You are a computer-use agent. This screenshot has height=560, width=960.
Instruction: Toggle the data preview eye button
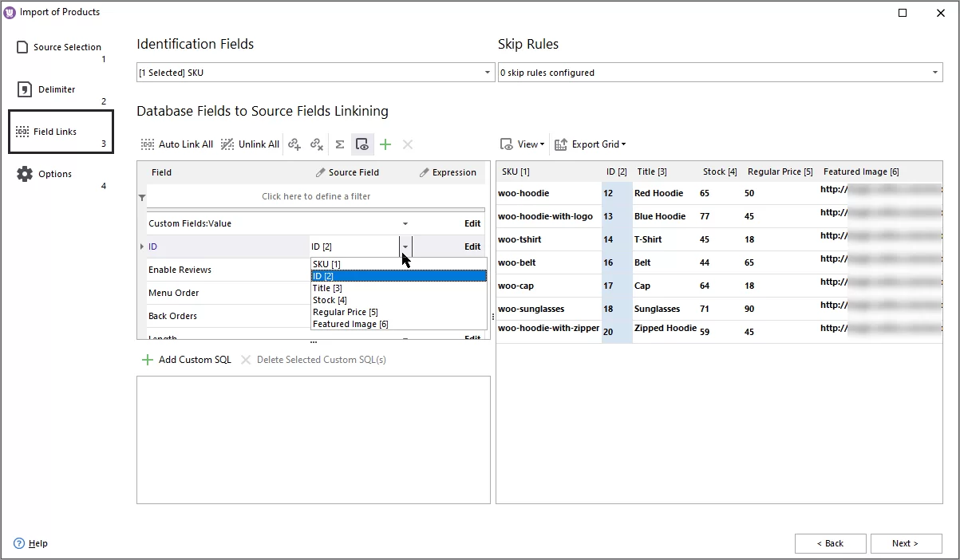[x=362, y=144]
